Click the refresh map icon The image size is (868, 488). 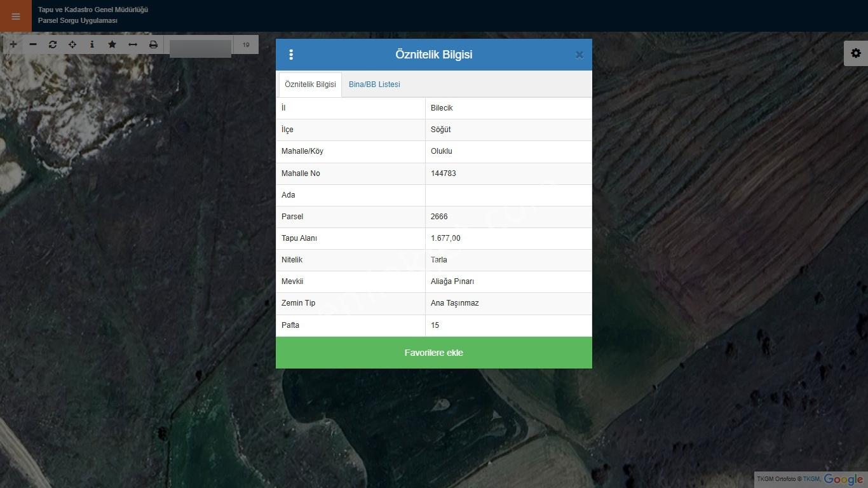[x=53, y=44]
